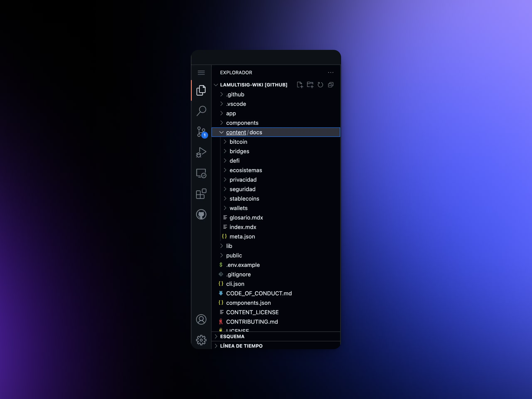Open Explorer's more actions ellipsis menu
Screen dimensions: 532x399
tap(331, 73)
